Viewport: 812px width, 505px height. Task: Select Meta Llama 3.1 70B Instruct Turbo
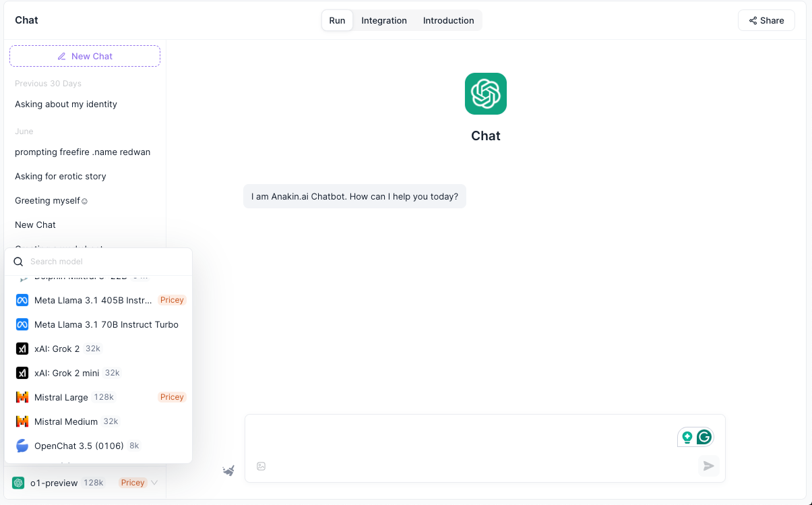coord(98,324)
